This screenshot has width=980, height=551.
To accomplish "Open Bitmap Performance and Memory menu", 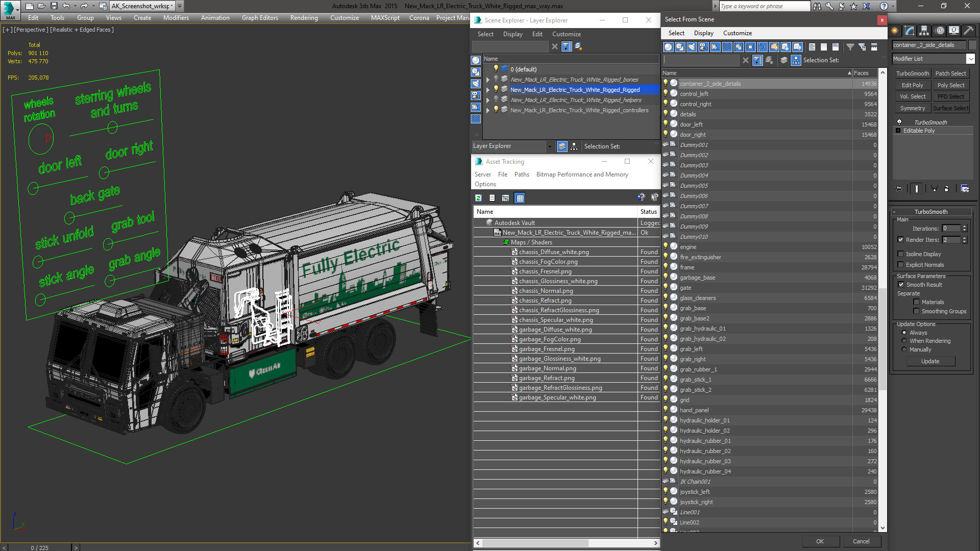I will [x=582, y=174].
